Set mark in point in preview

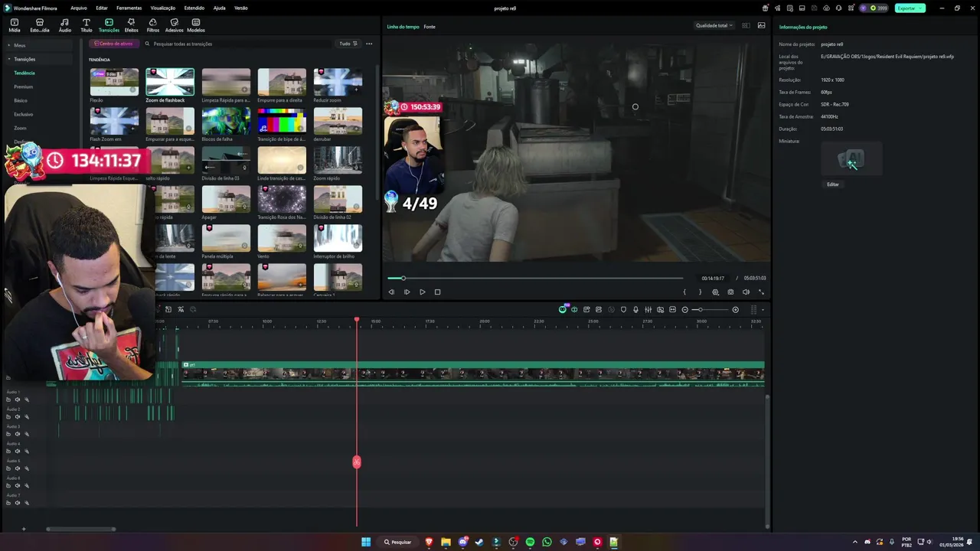[x=684, y=292]
